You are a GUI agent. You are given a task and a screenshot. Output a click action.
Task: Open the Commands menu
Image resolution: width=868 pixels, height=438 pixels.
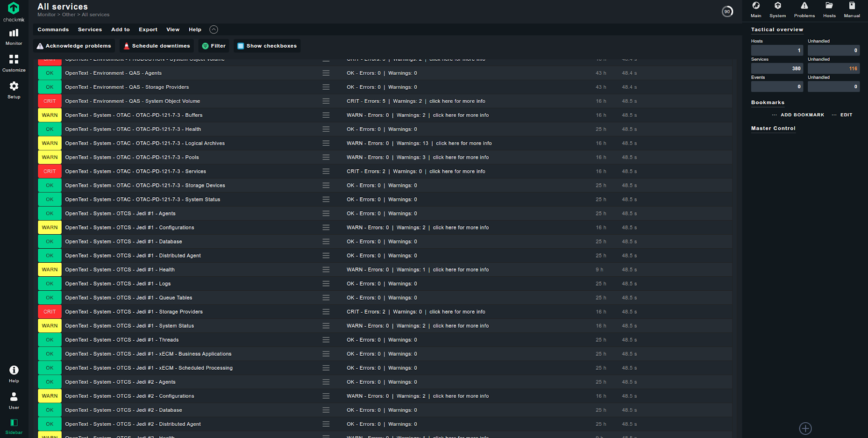coord(53,29)
